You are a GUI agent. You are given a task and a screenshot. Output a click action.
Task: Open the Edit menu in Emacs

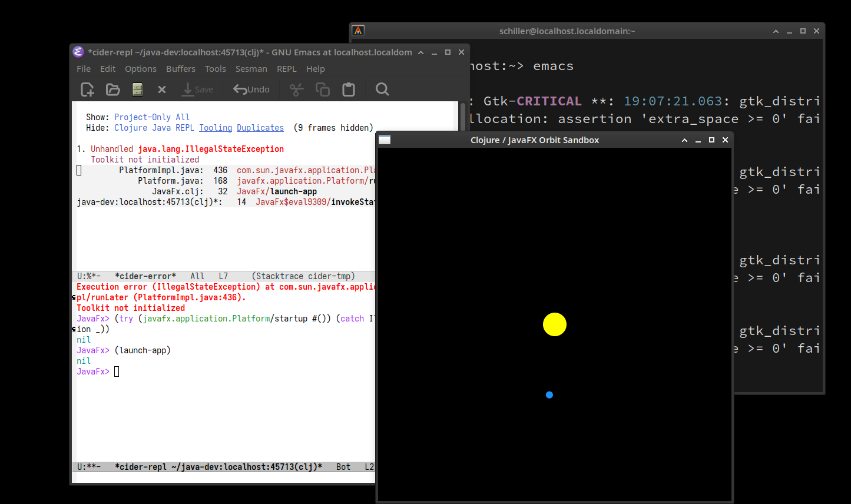pyautogui.click(x=108, y=69)
